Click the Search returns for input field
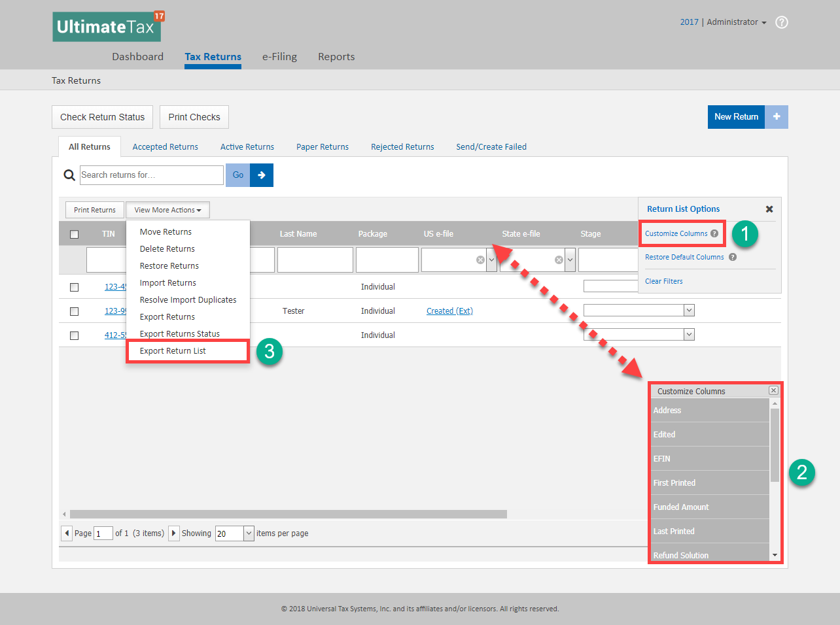The width and height of the screenshot is (840, 625). pyautogui.click(x=152, y=175)
